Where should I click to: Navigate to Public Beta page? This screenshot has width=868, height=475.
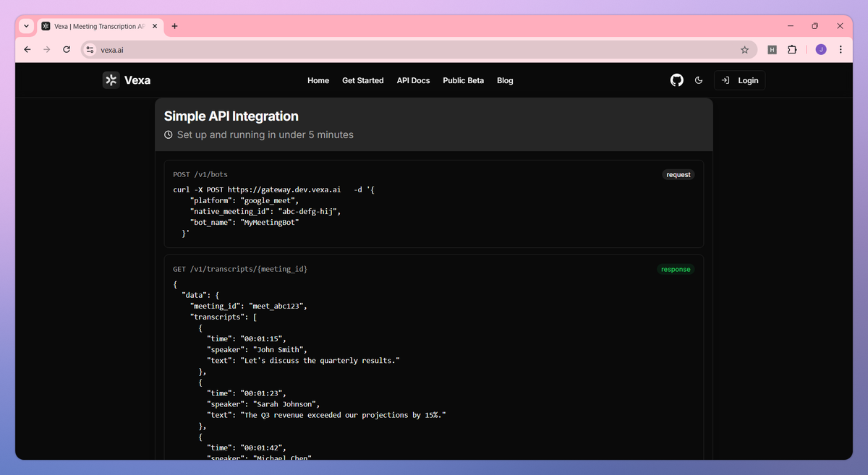pyautogui.click(x=463, y=80)
